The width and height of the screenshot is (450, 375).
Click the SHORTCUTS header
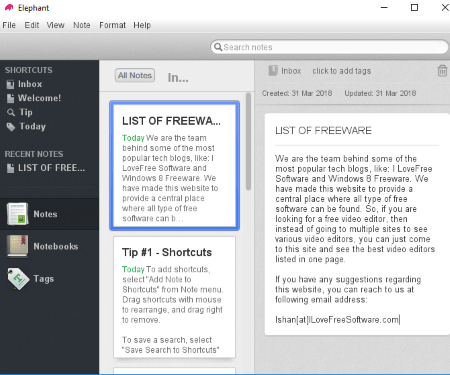point(29,70)
